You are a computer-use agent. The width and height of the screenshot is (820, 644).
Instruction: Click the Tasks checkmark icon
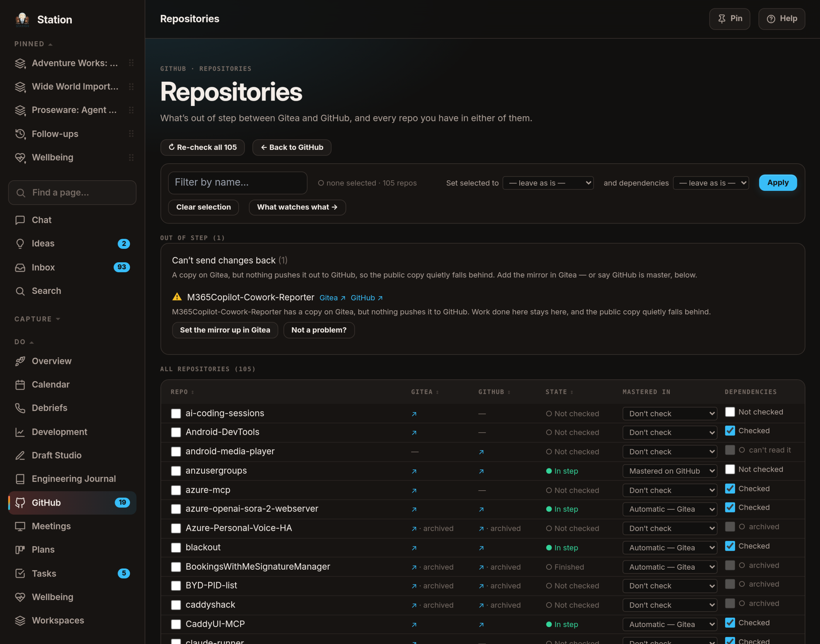[x=20, y=574]
